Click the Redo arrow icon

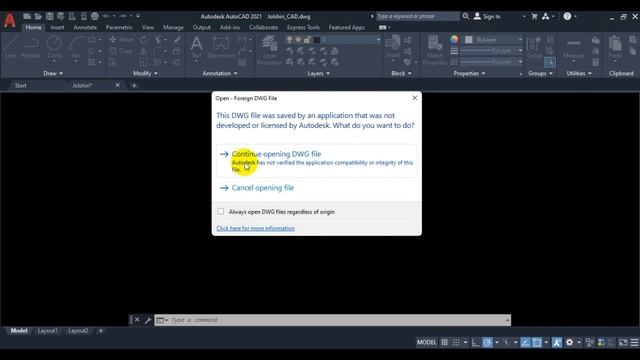pyautogui.click(x=122, y=16)
